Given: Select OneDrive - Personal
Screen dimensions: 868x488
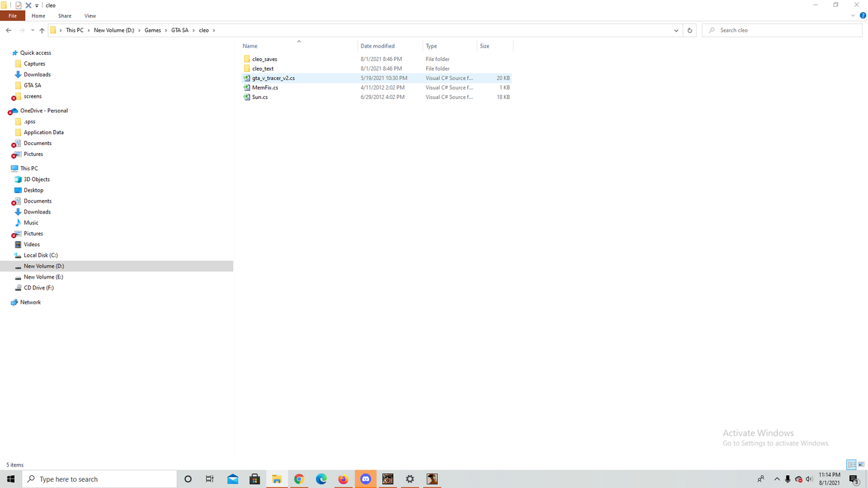Looking at the screenshot, I should 44,110.
